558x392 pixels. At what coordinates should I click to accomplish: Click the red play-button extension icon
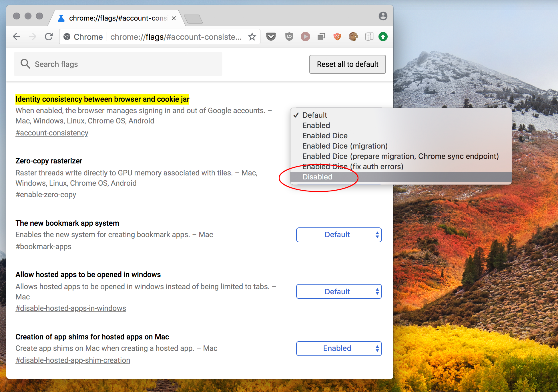coord(305,37)
